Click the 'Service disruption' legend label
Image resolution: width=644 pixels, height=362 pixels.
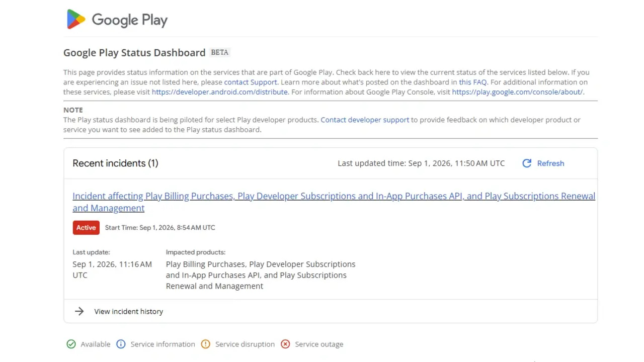(x=245, y=344)
